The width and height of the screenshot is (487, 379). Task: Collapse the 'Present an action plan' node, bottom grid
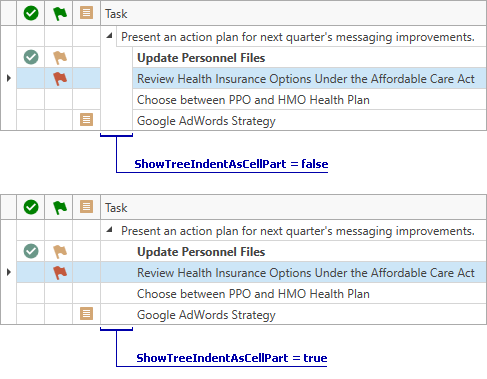tap(109, 230)
